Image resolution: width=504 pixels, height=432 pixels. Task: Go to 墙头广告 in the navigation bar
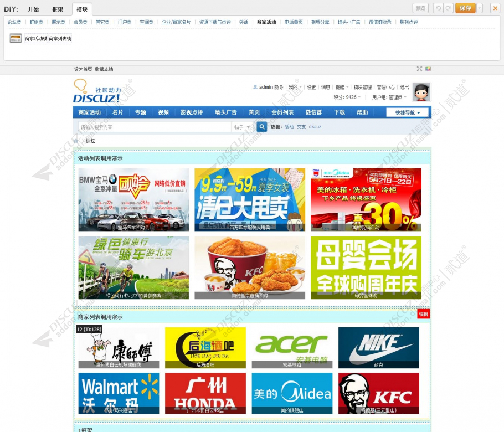(x=225, y=112)
